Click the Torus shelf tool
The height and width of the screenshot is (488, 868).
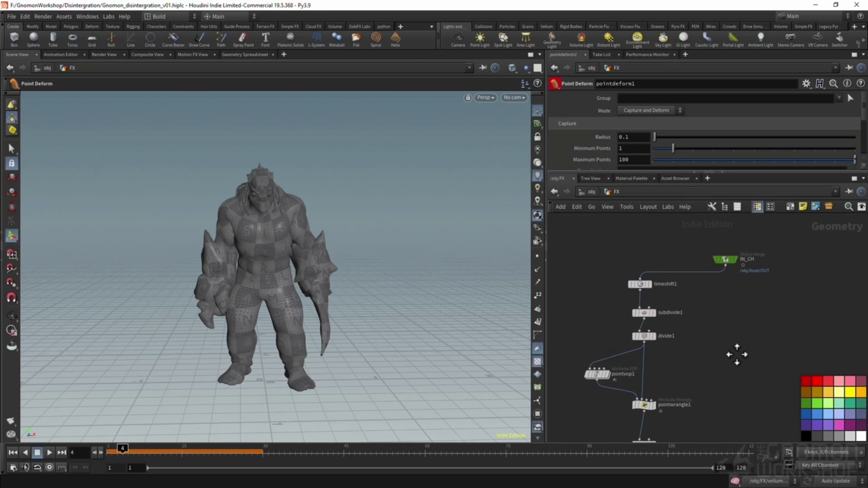[x=72, y=39]
